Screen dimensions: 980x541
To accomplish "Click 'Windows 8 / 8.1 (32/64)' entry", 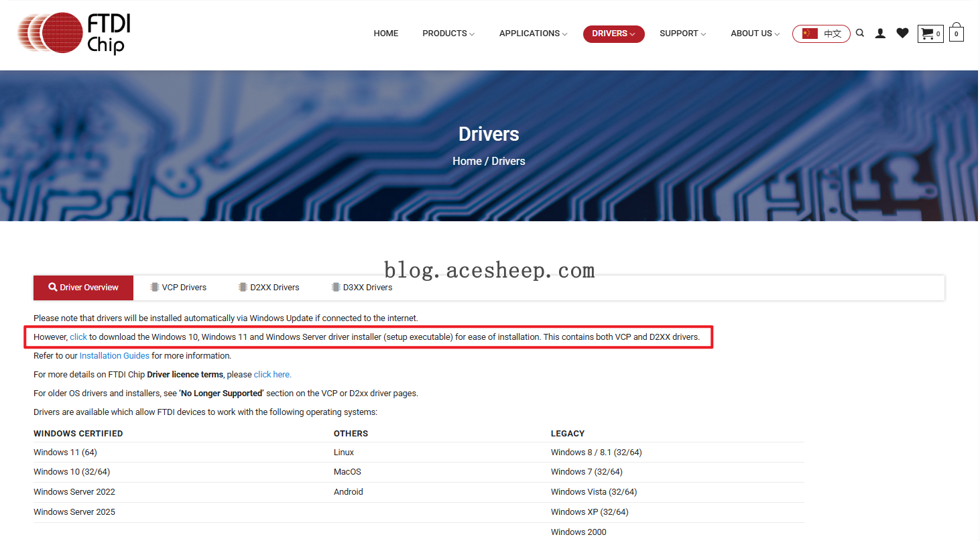I will tap(597, 453).
